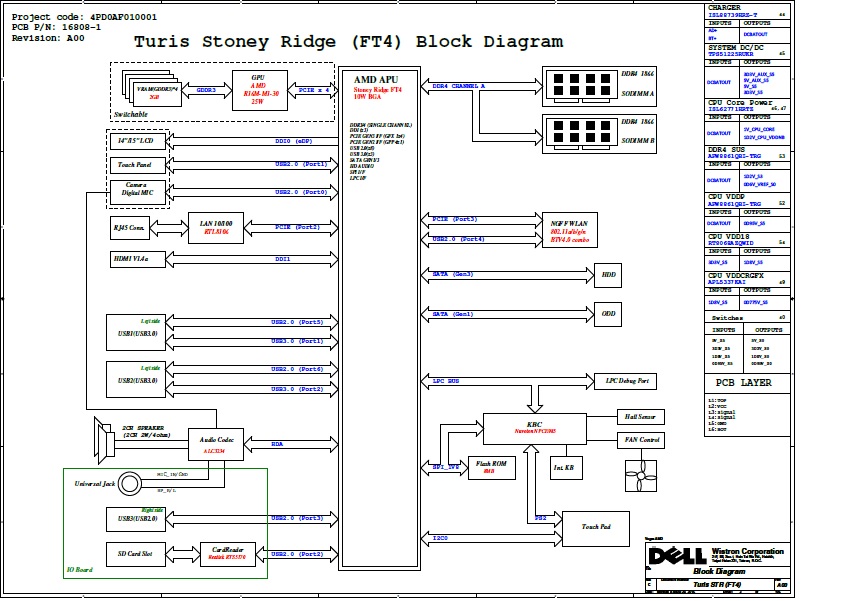Click the cooling fan symbol under FAN Control
Viewport: 851px width, 601px height.
point(640,476)
